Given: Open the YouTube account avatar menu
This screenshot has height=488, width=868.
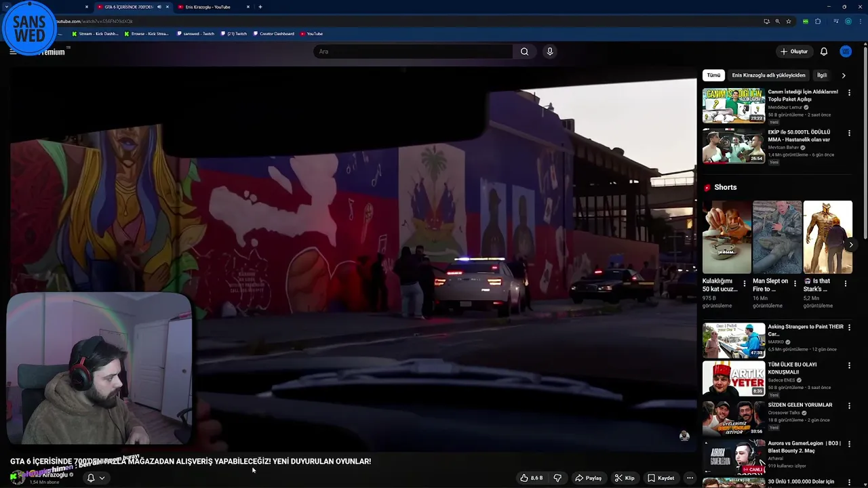Looking at the screenshot, I should 846,52.
